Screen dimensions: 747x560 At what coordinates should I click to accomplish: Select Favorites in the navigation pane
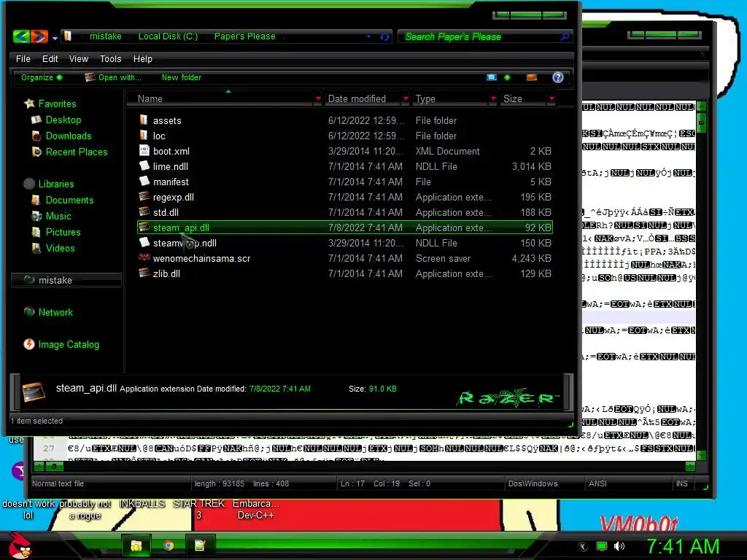(57, 104)
